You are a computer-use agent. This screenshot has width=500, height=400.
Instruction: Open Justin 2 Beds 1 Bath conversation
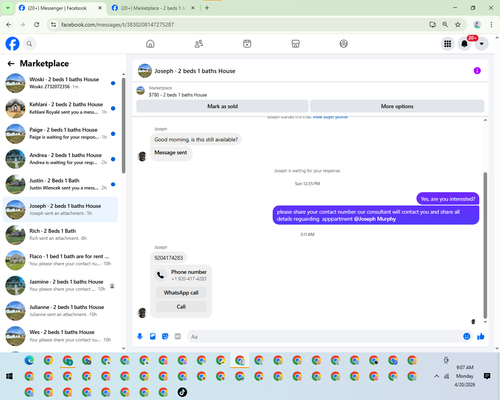tap(60, 184)
